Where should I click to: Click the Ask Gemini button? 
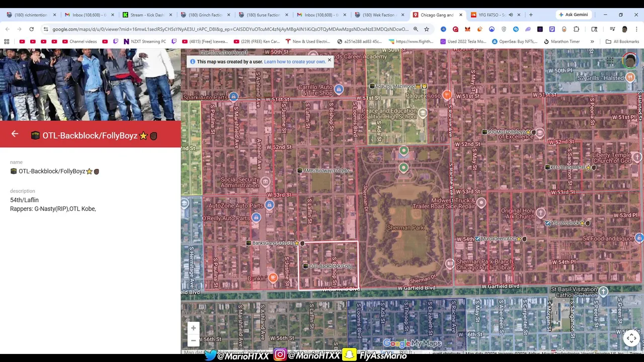[x=573, y=15]
